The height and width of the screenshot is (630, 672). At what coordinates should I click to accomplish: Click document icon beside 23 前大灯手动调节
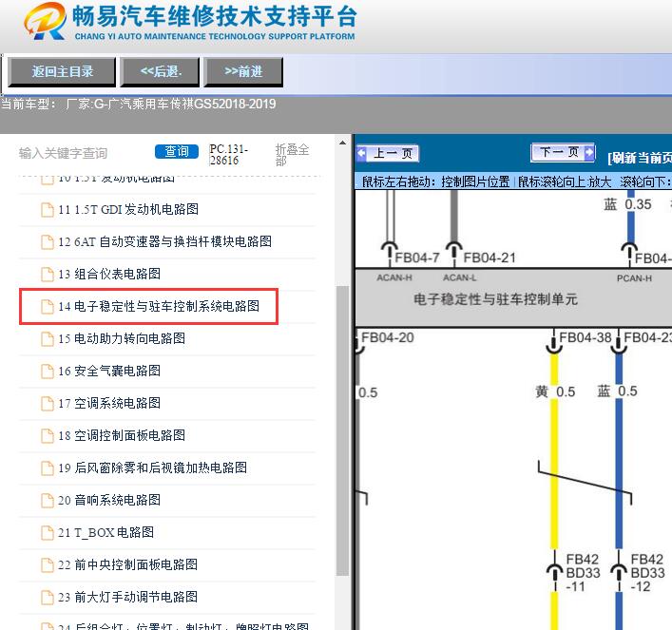[x=48, y=598]
